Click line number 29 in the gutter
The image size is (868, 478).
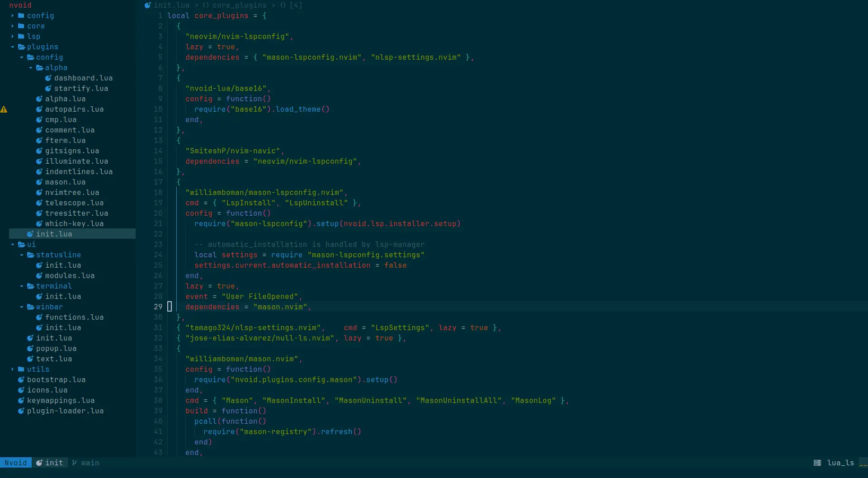tap(158, 307)
